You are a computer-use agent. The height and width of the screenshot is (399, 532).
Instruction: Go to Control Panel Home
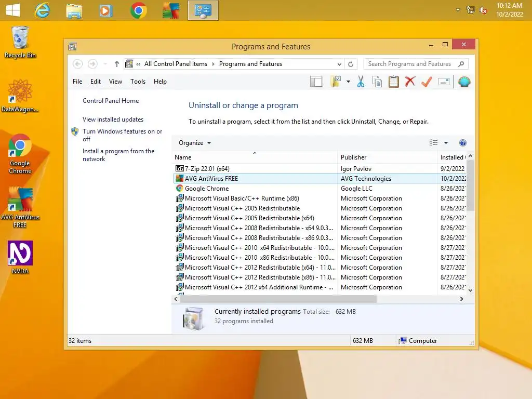[x=111, y=101]
